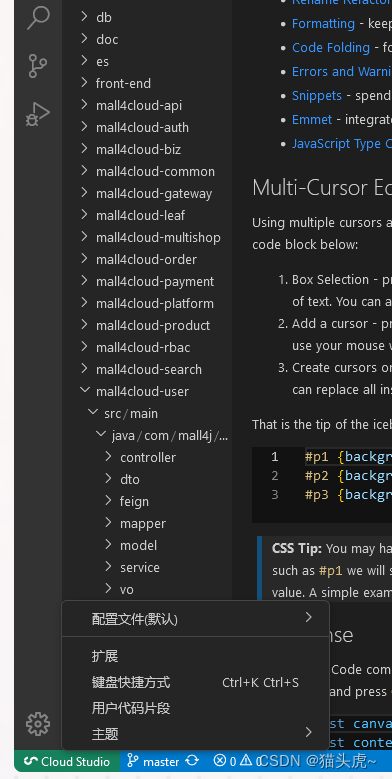
Task: Choose 键盘快捷方式 menu entry
Action: tap(195, 682)
